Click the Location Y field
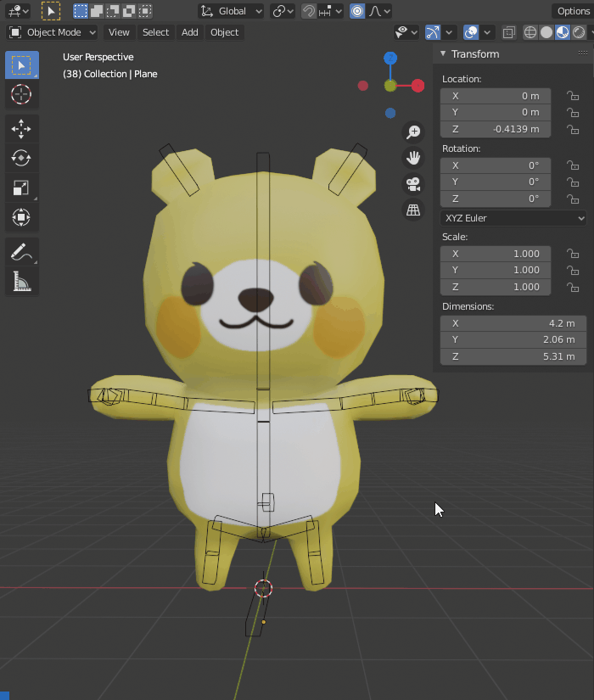 [496, 112]
